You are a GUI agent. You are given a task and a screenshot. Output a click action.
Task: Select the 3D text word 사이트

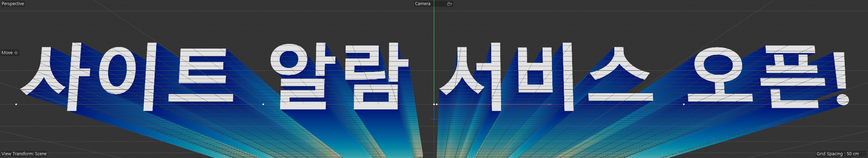(x=127, y=77)
